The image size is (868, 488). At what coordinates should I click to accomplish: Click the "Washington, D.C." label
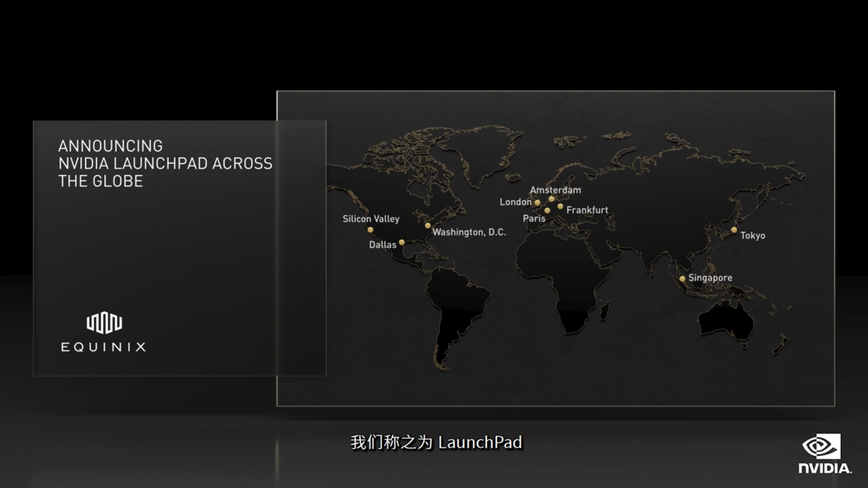[469, 232]
